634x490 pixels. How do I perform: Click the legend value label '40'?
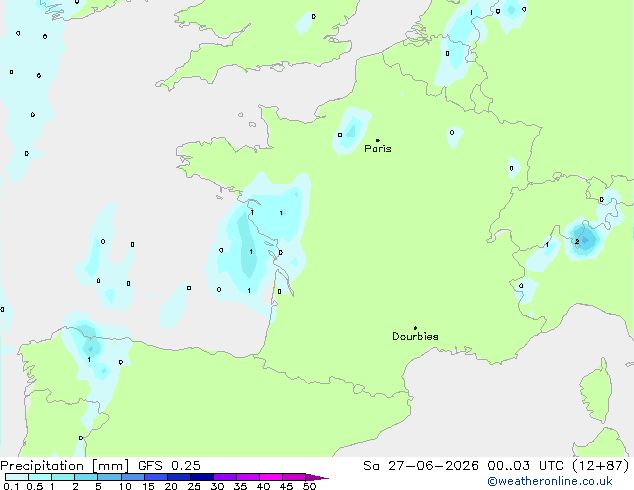click(263, 486)
